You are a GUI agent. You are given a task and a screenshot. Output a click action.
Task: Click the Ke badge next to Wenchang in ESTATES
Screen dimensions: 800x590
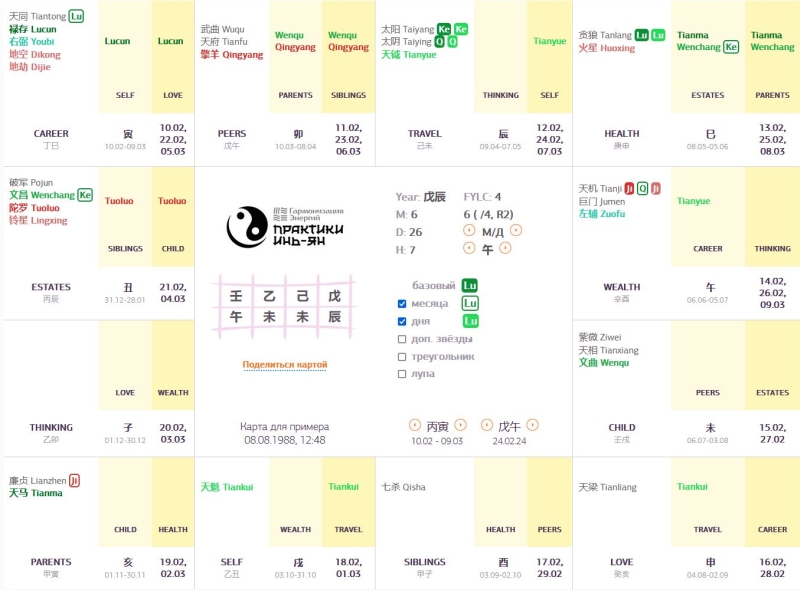click(x=85, y=195)
